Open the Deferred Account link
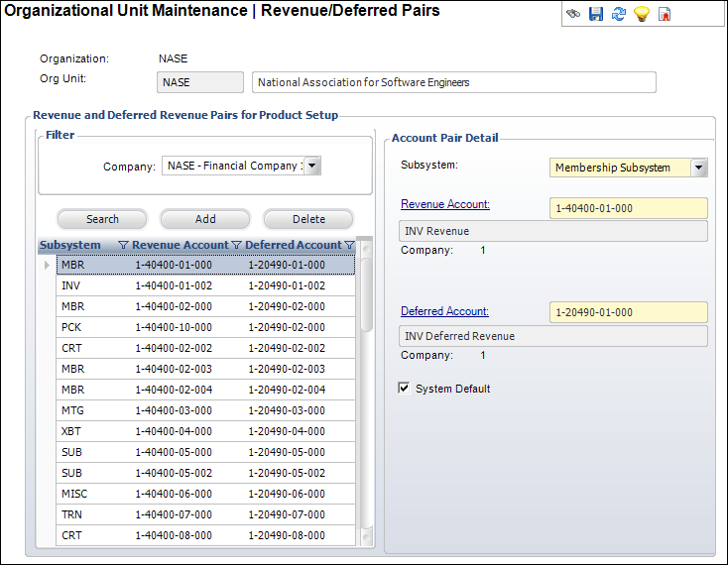The height and width of the screenshot is (565, 728). point(444,311)
